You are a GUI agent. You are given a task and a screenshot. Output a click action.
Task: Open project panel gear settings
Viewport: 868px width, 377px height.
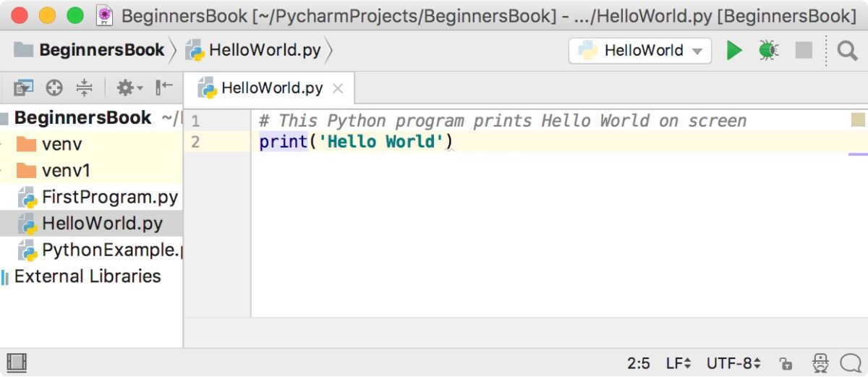pos(129,88)
